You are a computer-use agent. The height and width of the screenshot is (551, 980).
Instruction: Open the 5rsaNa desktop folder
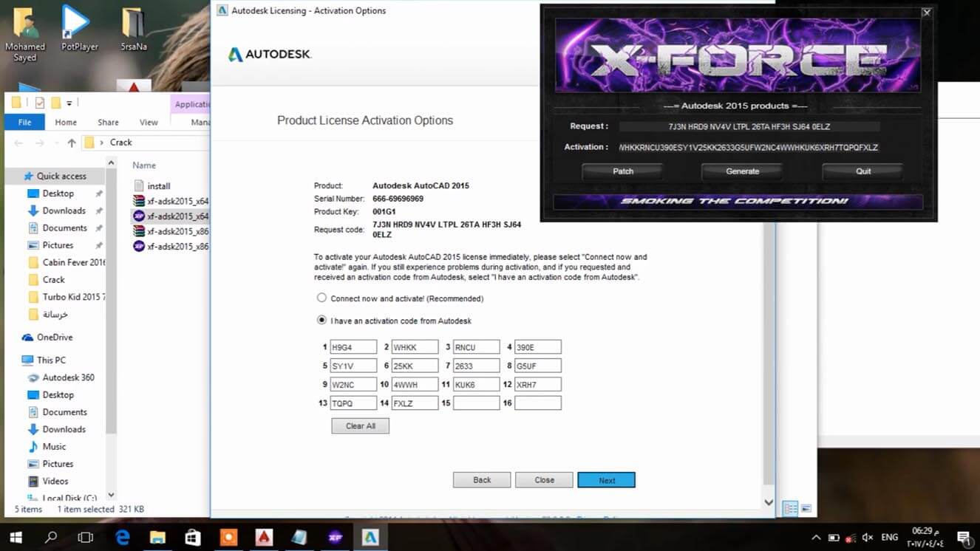(133, 28)
